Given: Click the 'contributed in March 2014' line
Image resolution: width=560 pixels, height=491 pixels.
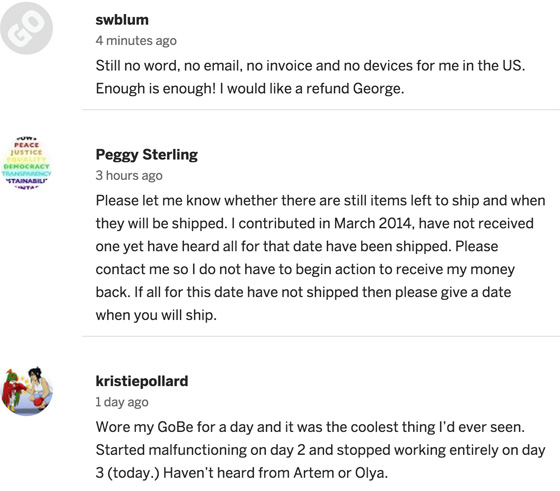Looking at the screenshot, I should tap(315, 224).
